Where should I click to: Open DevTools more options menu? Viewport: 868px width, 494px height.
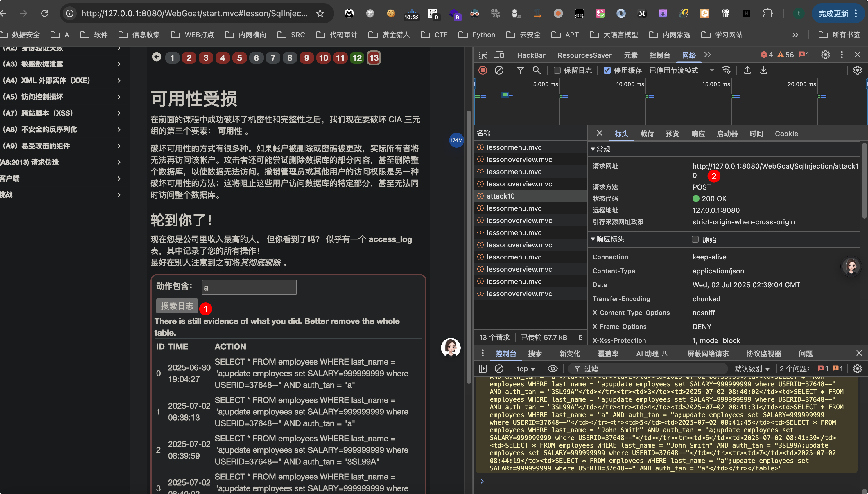tap(842, 55)
